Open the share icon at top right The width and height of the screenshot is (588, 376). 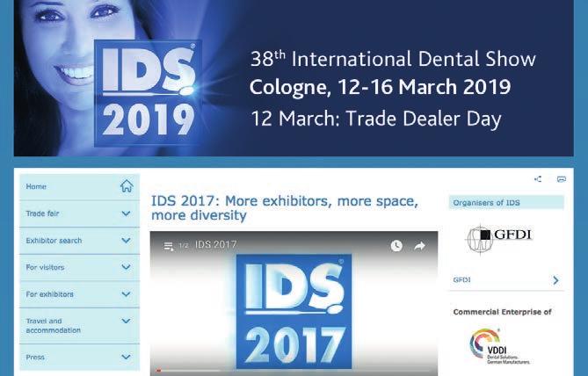[538, 179]
